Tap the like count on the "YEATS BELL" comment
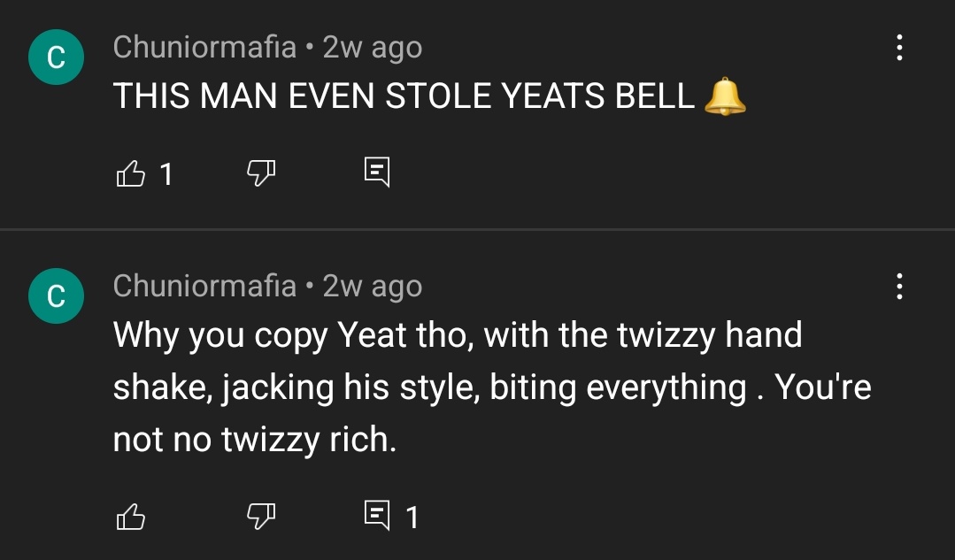Viewport: 955px width, 560px height. click(x=166, y=174)
